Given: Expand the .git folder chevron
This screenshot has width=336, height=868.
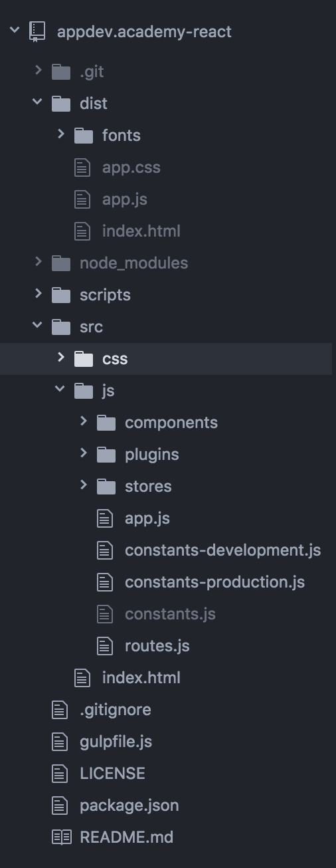Looking at the screenshot, I should click(39, 70).
